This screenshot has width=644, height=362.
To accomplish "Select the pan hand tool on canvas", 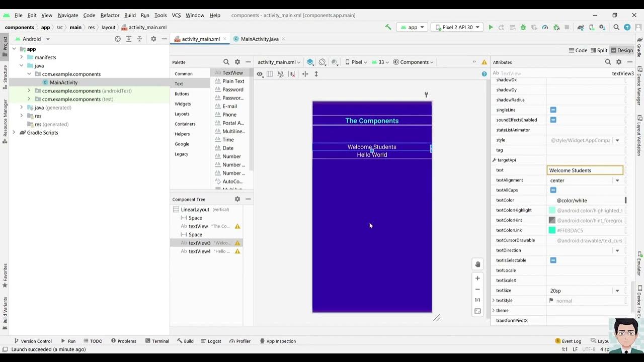I will [x=477, y=264].
